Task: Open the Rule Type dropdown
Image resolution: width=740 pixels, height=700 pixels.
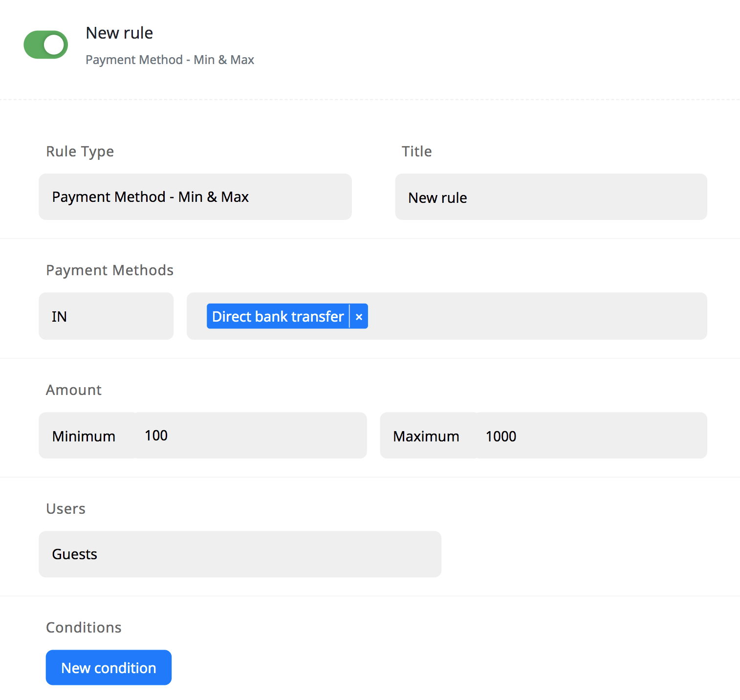Action: [x=195, y=197]
